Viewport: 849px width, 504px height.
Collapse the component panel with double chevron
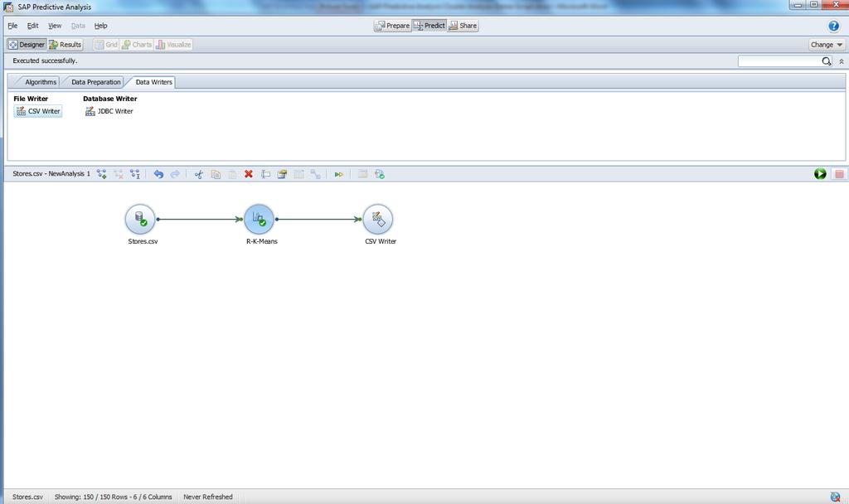[x=842, y=61]
